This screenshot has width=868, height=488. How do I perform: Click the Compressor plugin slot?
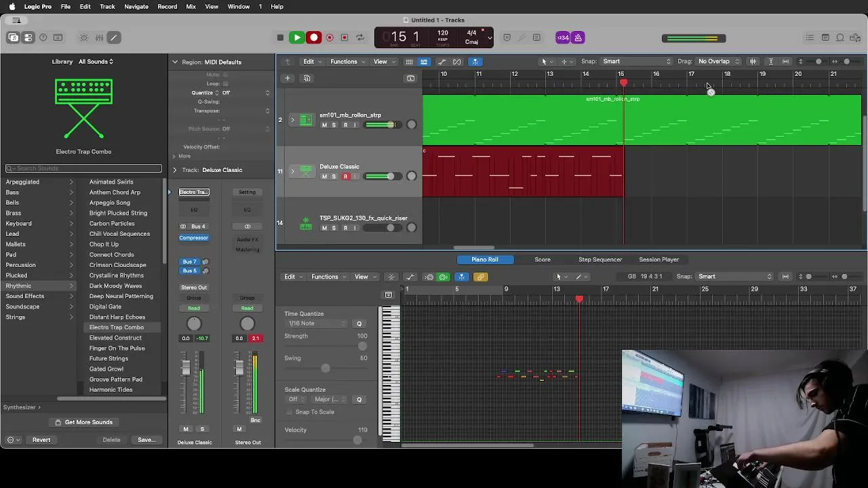tap(194, 238)
